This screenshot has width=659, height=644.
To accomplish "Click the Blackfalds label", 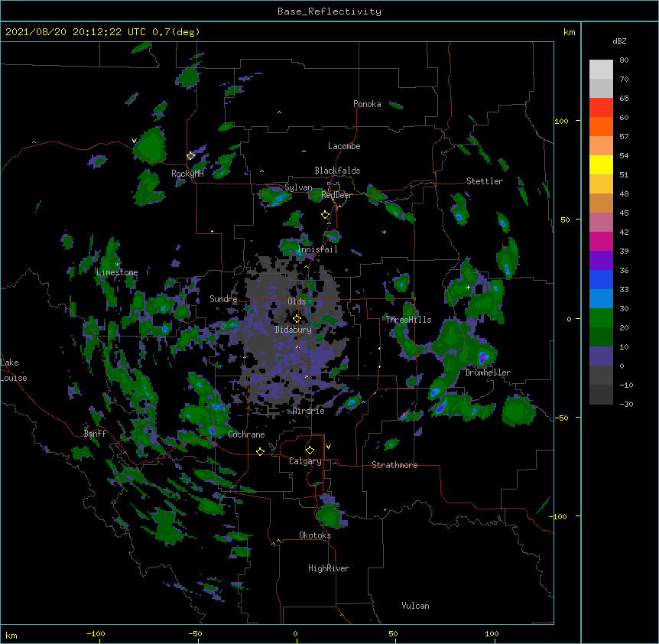I will (337, 171).
